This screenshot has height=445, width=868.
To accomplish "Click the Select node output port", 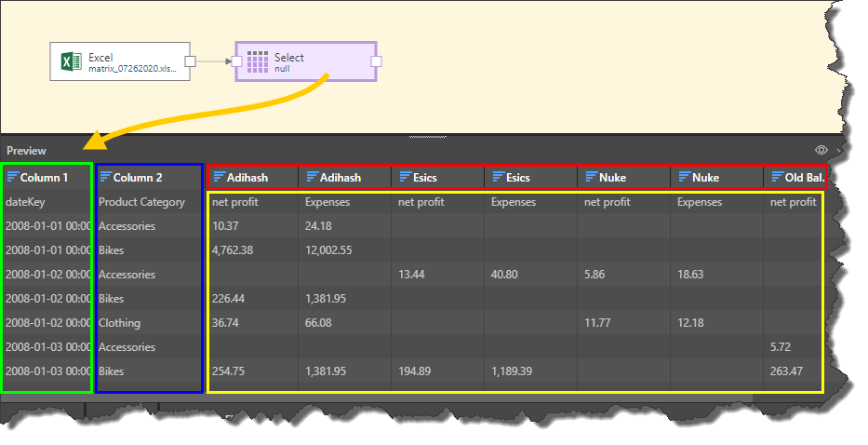I will (x=376, y=61).
